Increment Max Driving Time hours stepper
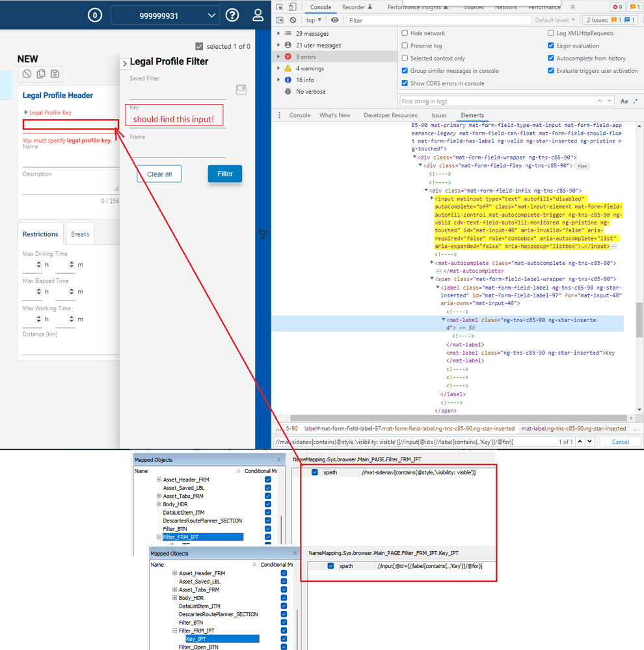Image resolution: width=644 pixels, height=650 pixels. pos(38,262)
